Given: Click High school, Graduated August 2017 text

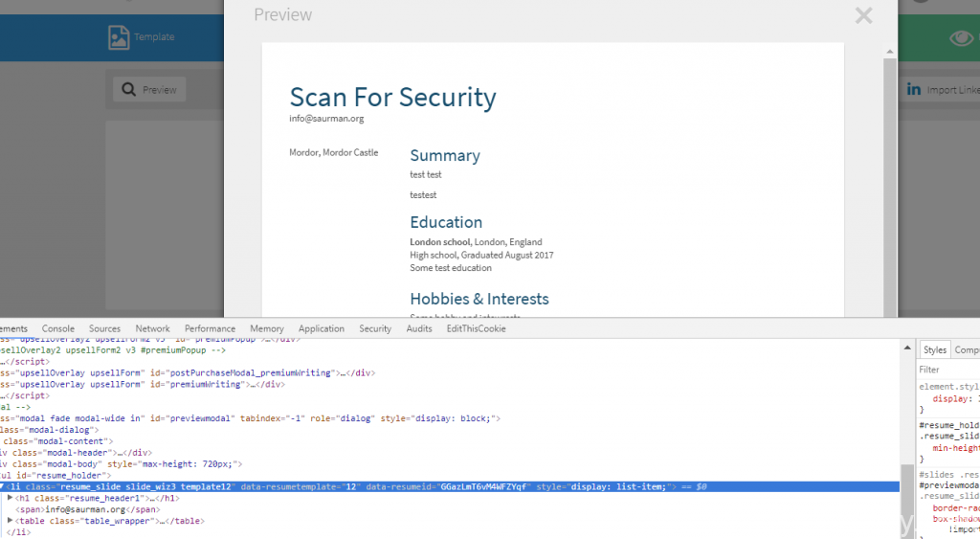Looking at the screenshot, I should coord(482,255).
